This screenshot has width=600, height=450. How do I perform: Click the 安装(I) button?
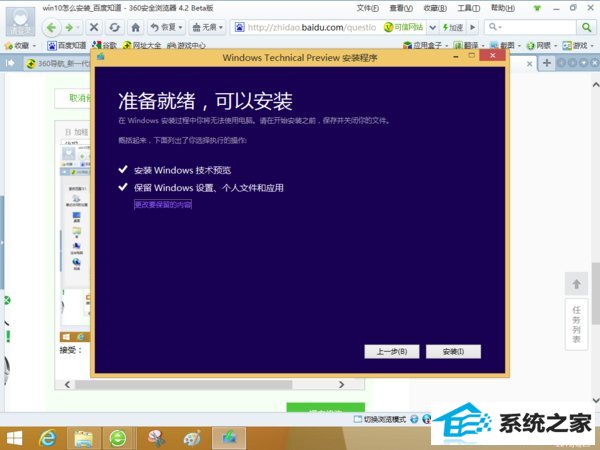tap(453, 351)
